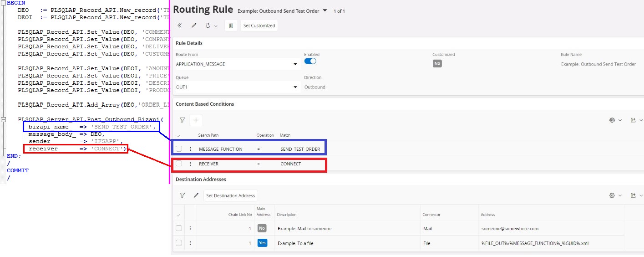
Task: Add a new condition with the plus icon
Action: (x=196, y=120)
